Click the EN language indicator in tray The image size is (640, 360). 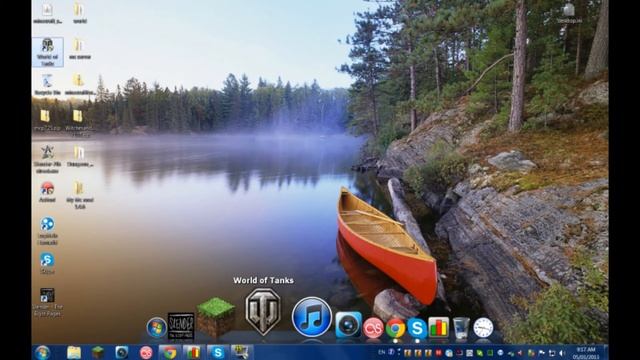382,352
